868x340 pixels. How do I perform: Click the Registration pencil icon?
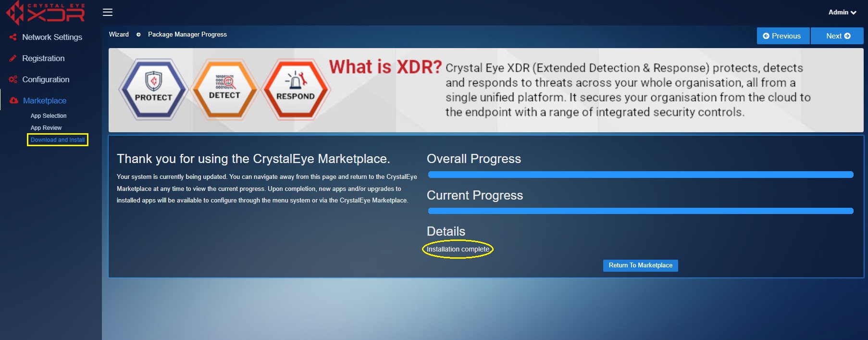pos(13,58)
